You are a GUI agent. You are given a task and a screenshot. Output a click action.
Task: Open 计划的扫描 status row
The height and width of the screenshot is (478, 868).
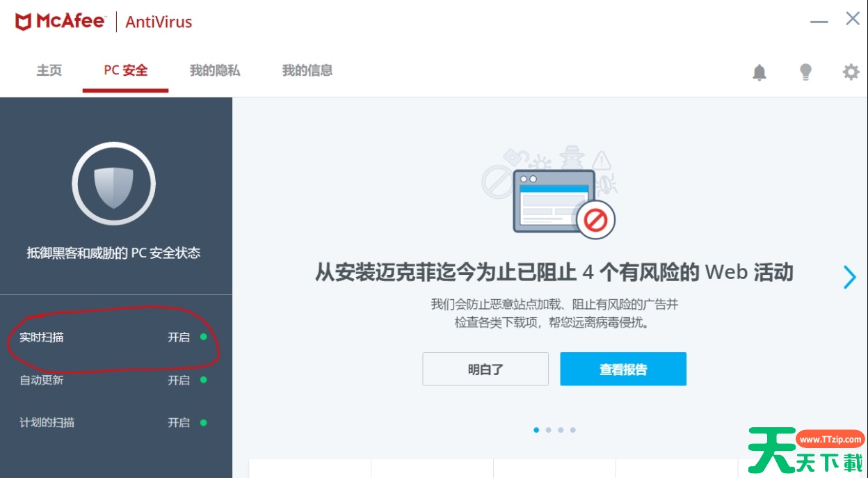point(113,422)
